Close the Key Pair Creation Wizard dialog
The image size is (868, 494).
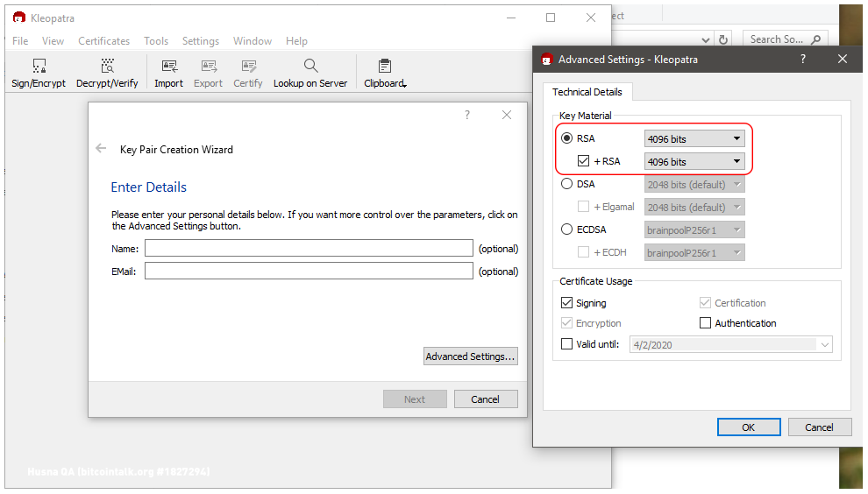507,115
